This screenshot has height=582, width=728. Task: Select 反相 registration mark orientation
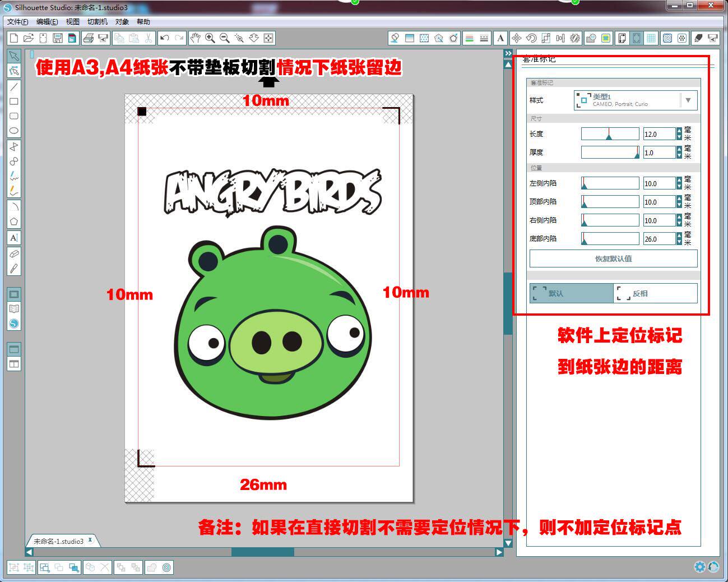click(656, 293)
